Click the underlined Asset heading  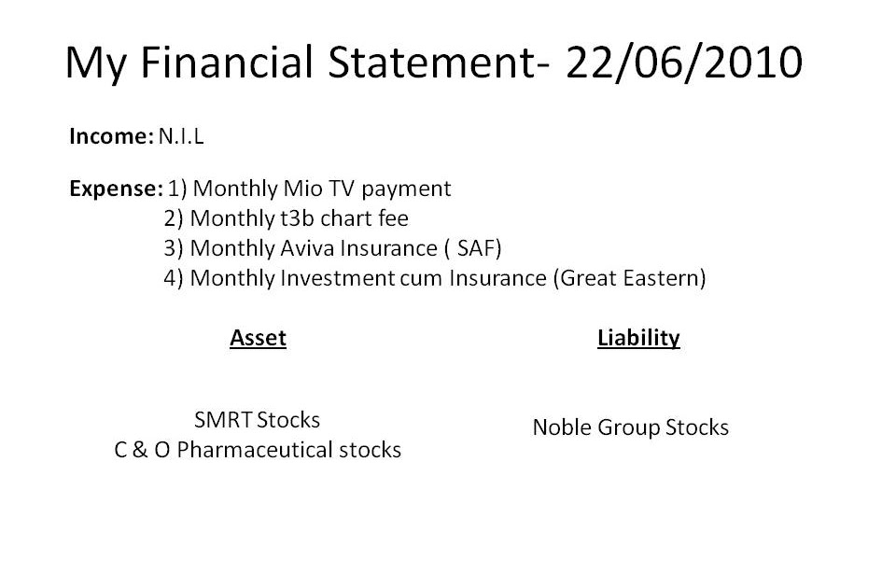pyautogui.click(x=258, y=338)
